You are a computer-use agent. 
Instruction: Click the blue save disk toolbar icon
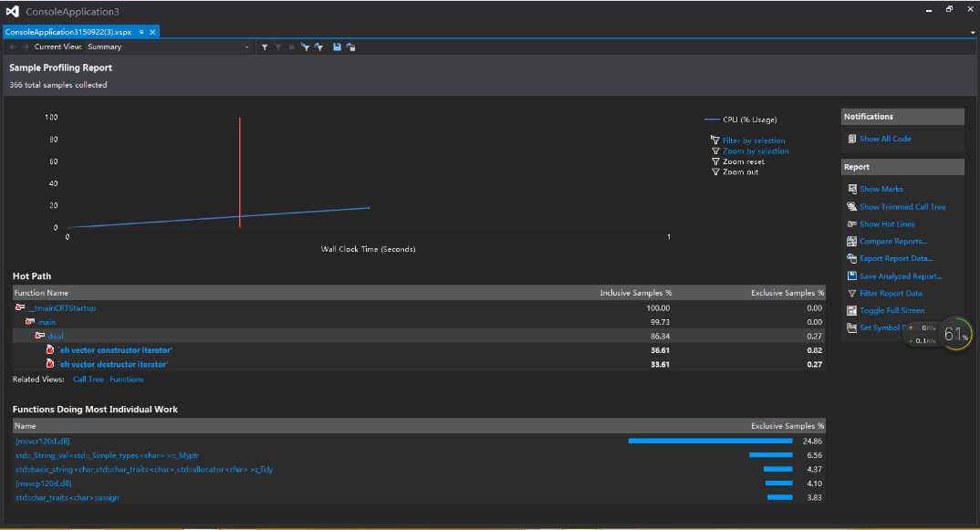pyautogui.click(x=337, y=47)
